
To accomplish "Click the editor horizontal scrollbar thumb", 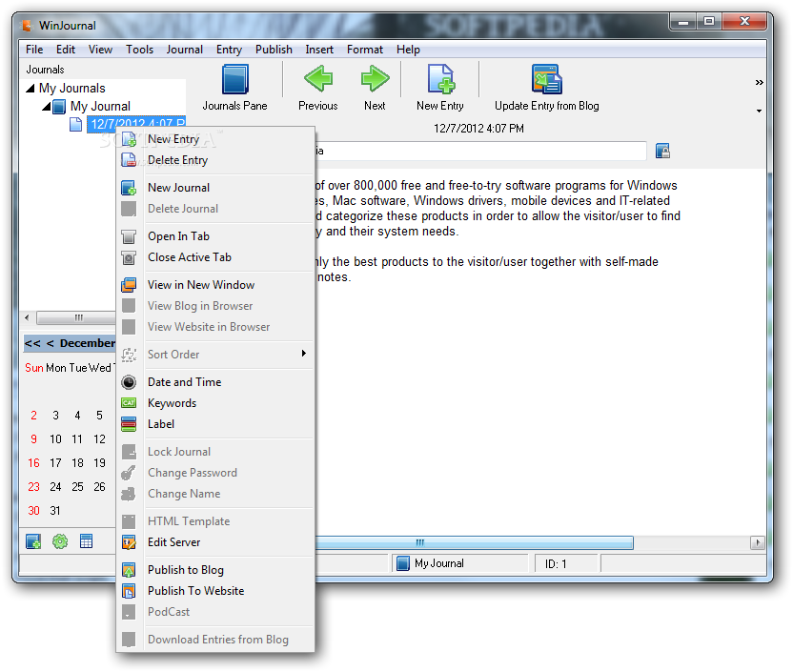I will [474, 542].
